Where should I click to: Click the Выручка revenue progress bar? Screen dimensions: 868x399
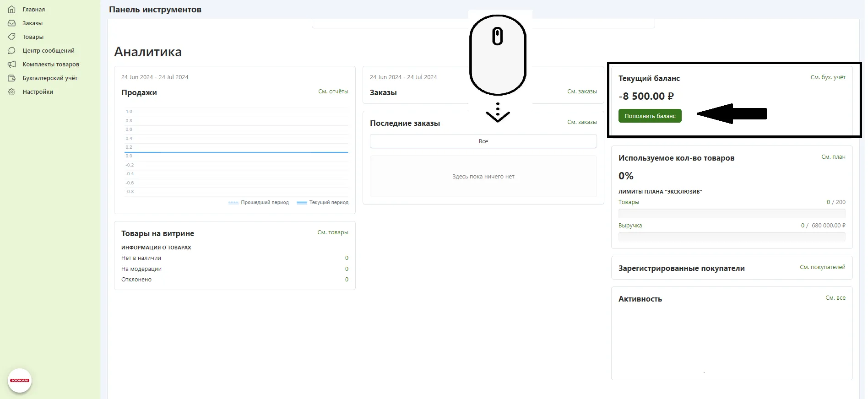click(731, 237)
